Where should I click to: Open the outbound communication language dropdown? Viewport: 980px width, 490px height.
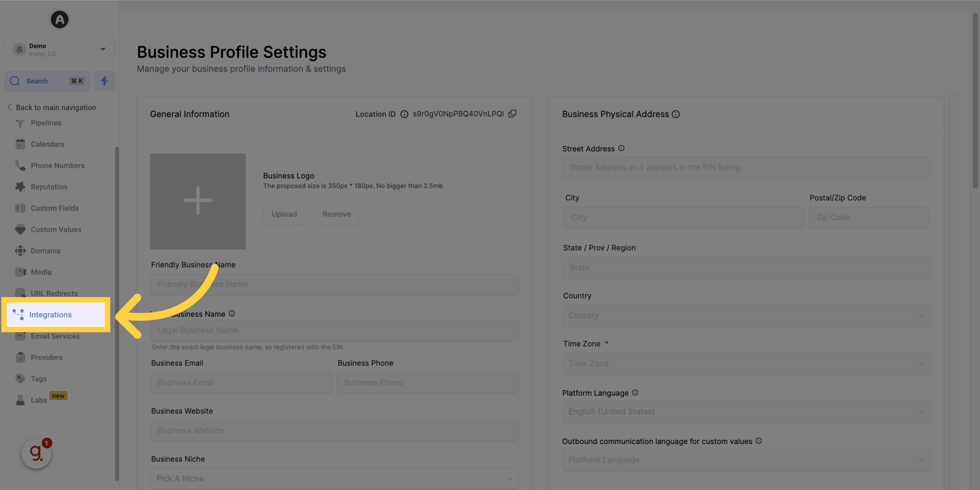click(746, 460)
